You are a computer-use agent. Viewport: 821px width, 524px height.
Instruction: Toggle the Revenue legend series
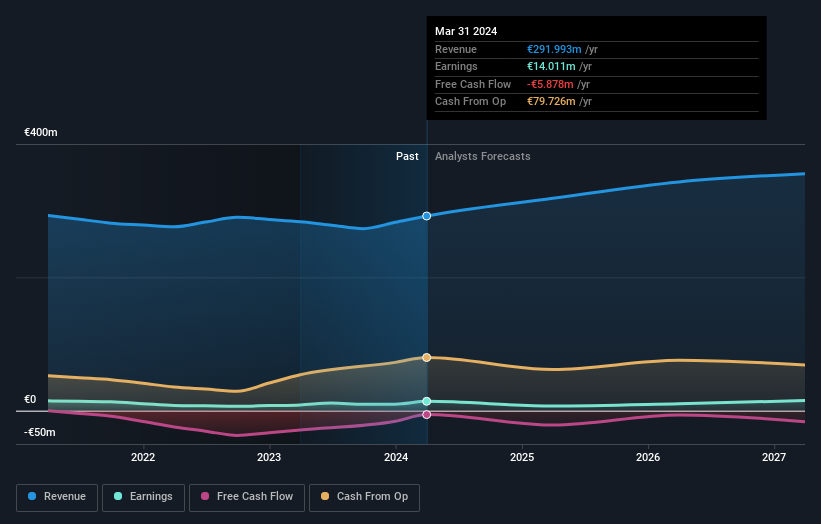click(x=57, y=497)
